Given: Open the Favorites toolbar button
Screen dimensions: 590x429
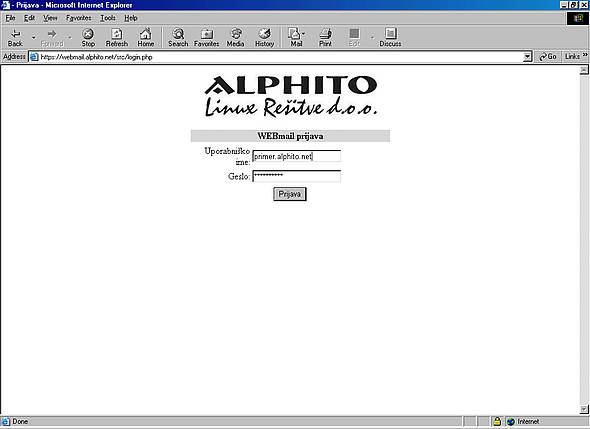Looking at the screenshot, I should click(207, 38).
